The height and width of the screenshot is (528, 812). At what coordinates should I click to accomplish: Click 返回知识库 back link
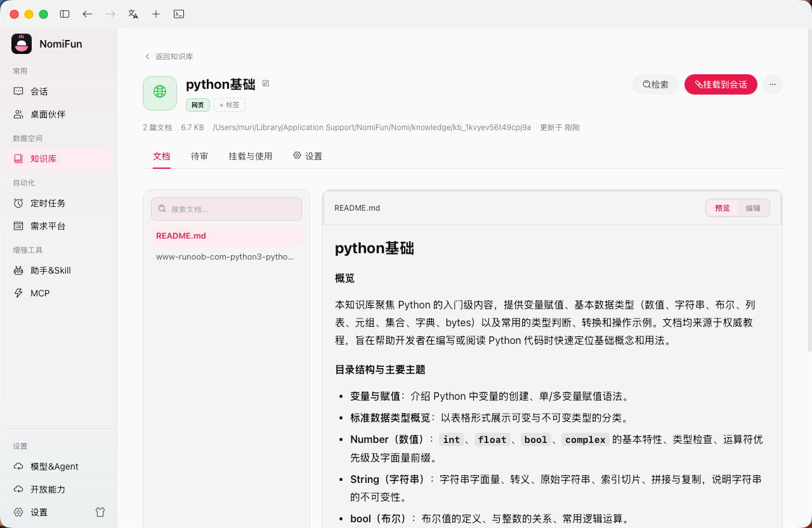(169, 56)
